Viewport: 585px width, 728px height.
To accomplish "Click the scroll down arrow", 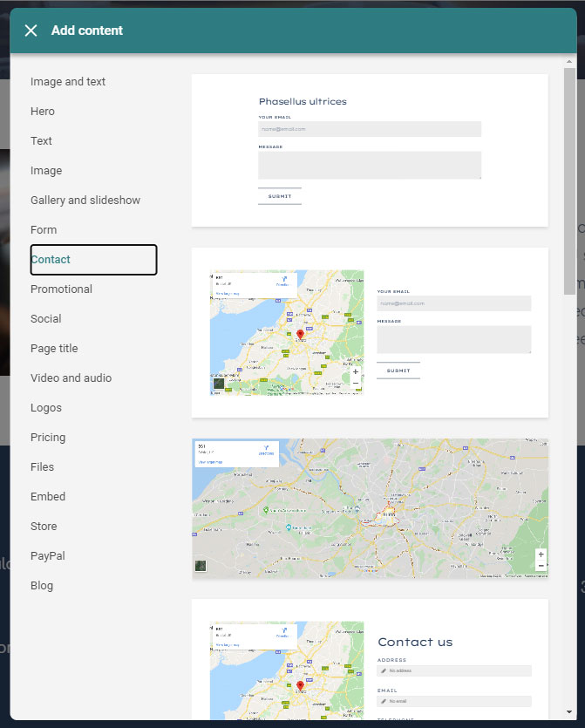I will pos(569,711).
